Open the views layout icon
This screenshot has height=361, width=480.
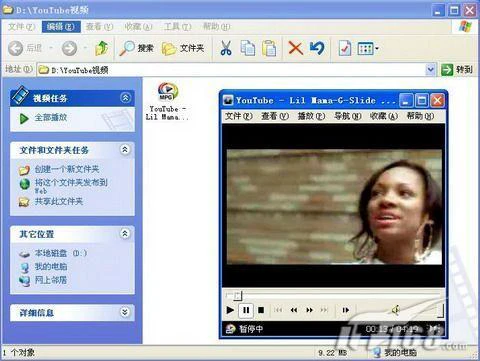[x=365, y=49]
